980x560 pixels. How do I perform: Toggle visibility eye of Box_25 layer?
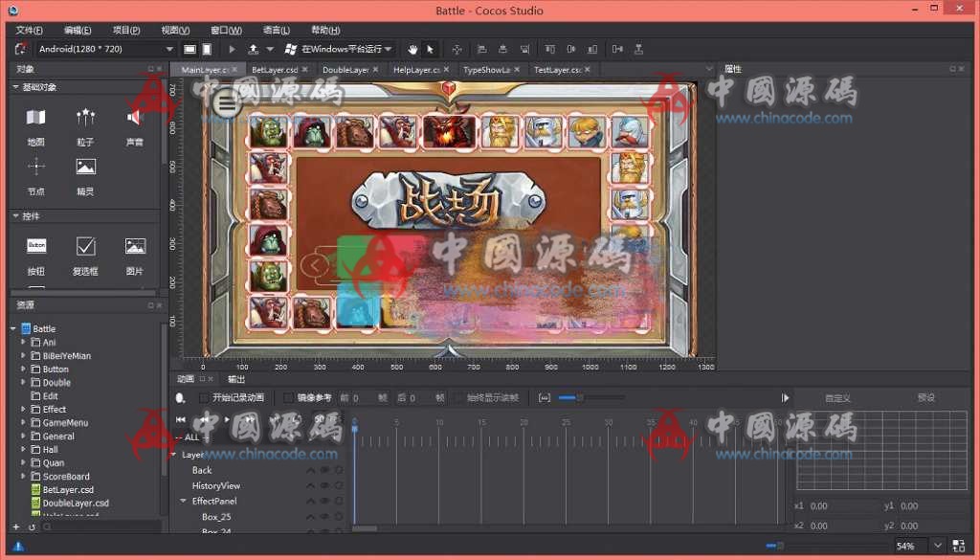(x=325, y=517)
